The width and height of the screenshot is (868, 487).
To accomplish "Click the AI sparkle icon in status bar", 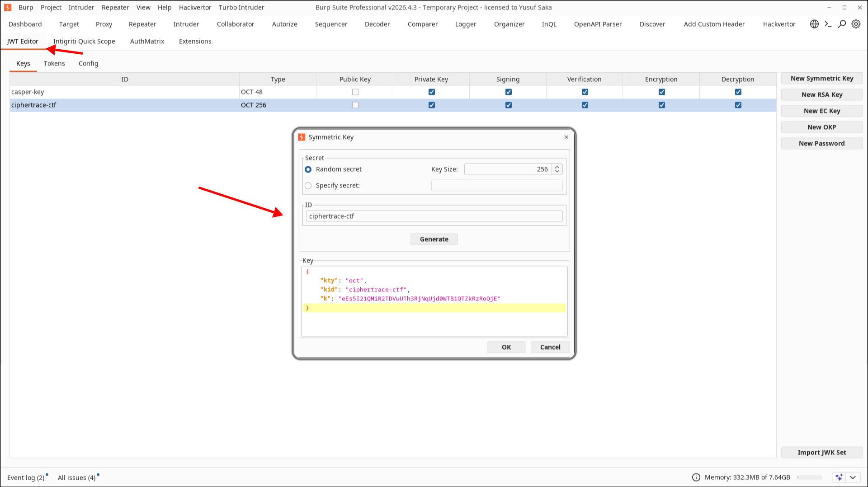I will [x=839, y=477].
